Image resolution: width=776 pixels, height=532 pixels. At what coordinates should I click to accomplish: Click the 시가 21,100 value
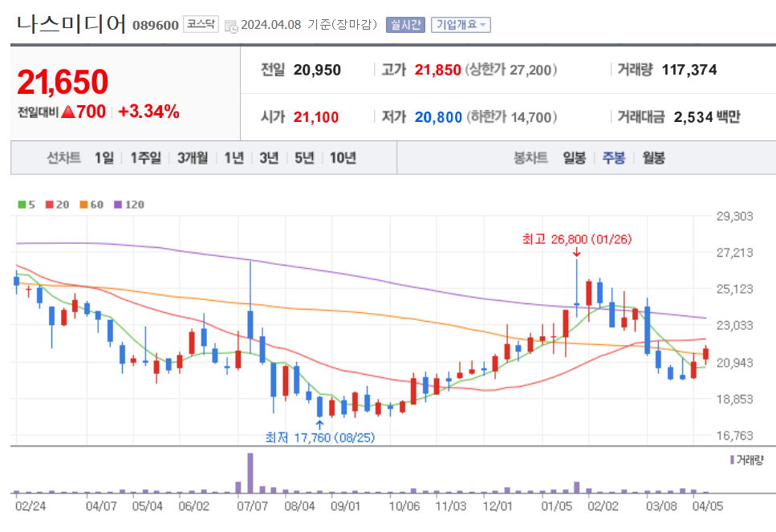(316, 117)
